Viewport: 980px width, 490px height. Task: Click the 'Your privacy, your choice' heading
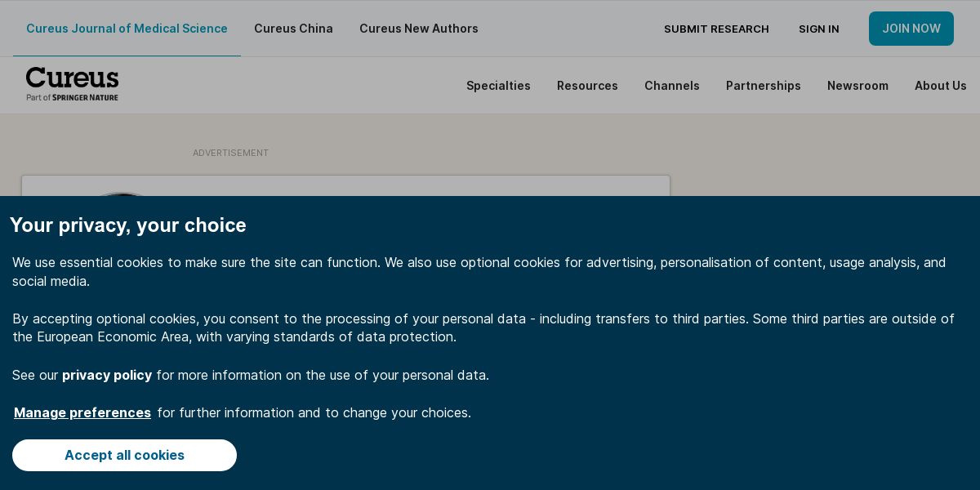(x=128, y=225)
